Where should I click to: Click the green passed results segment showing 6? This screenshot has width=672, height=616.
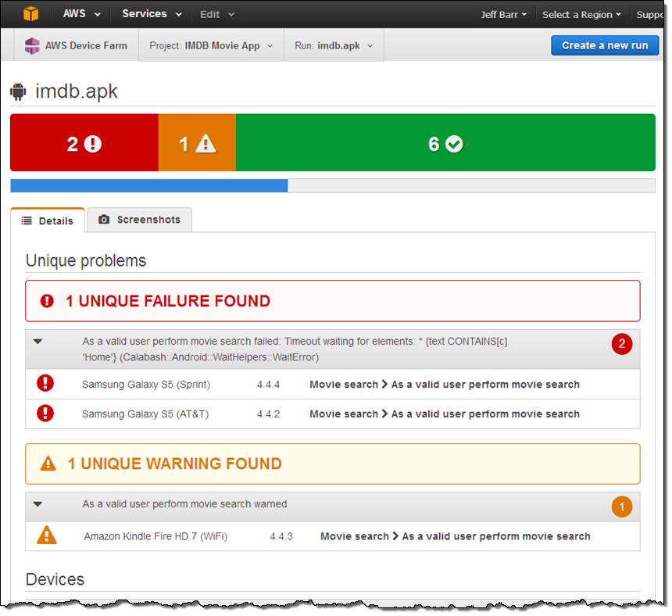click(x=445, y=143)
